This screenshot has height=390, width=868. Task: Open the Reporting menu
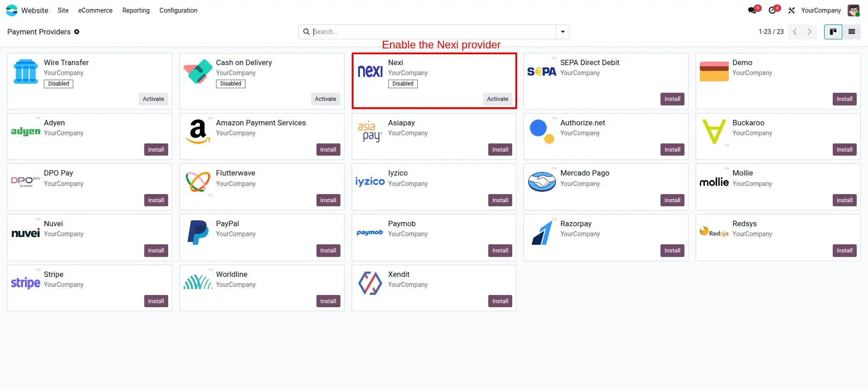136,10
